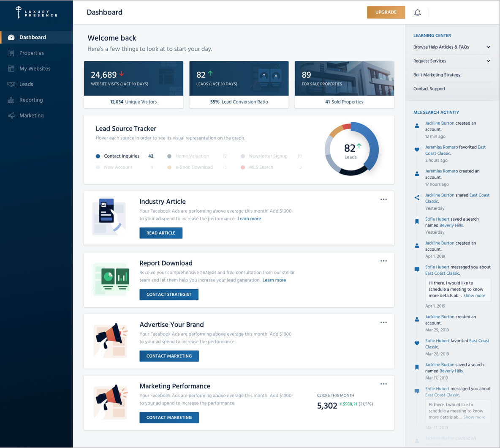Click the For Sale Properties stat card

coord(345,85)
